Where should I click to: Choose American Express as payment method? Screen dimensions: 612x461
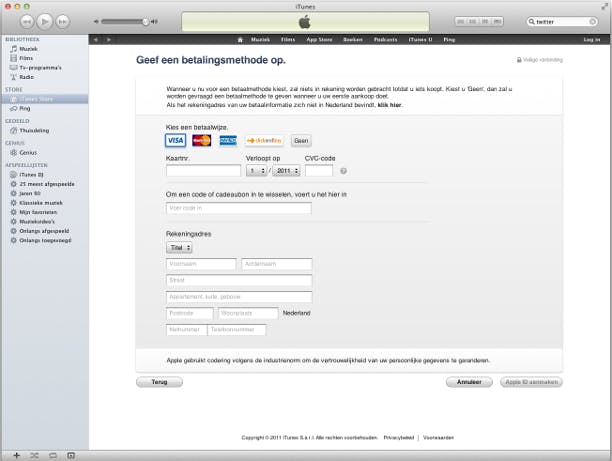tap(228, 141)
